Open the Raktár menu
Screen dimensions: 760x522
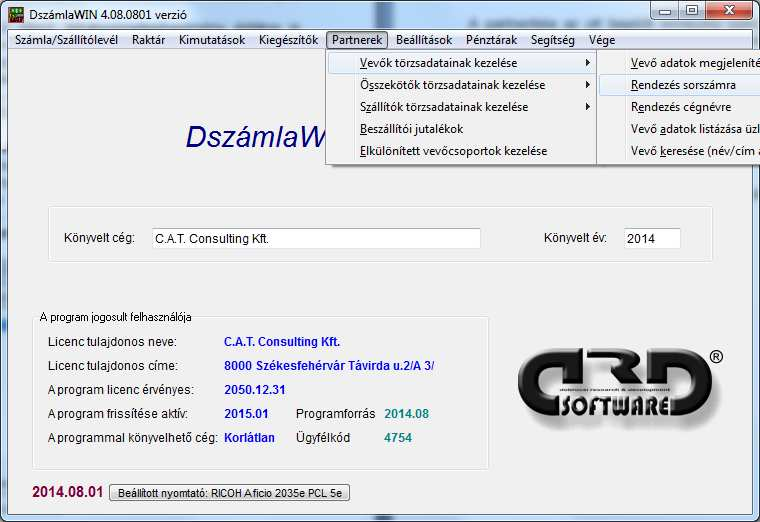point(148,40)
